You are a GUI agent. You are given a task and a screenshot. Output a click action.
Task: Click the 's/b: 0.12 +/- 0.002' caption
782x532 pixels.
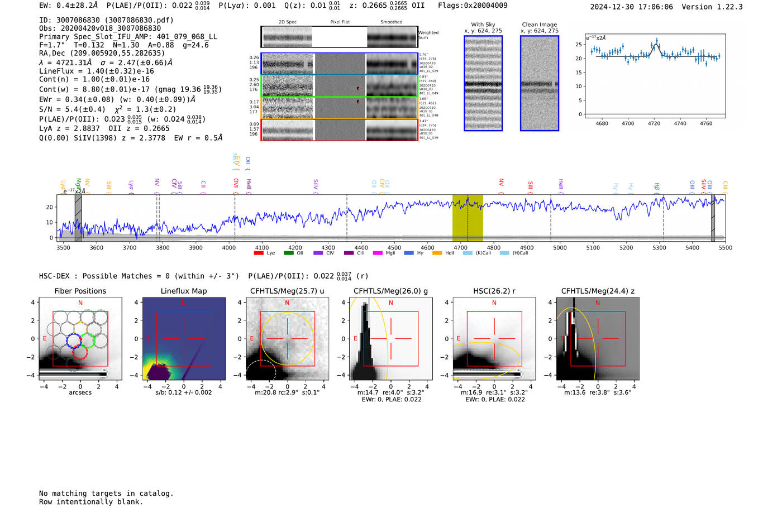[184, 392]
